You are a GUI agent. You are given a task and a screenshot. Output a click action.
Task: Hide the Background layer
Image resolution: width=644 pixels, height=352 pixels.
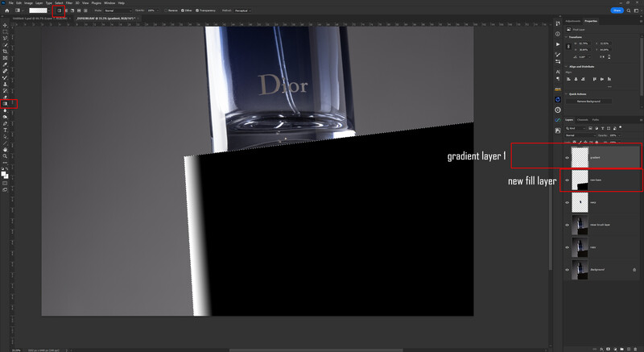click(568, 270)
